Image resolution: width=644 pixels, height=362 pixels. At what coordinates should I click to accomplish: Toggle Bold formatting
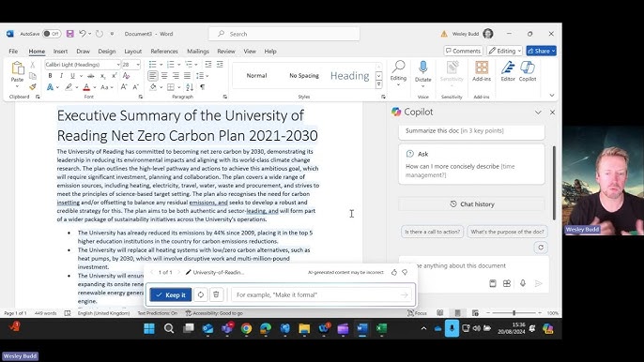point(50,76)
